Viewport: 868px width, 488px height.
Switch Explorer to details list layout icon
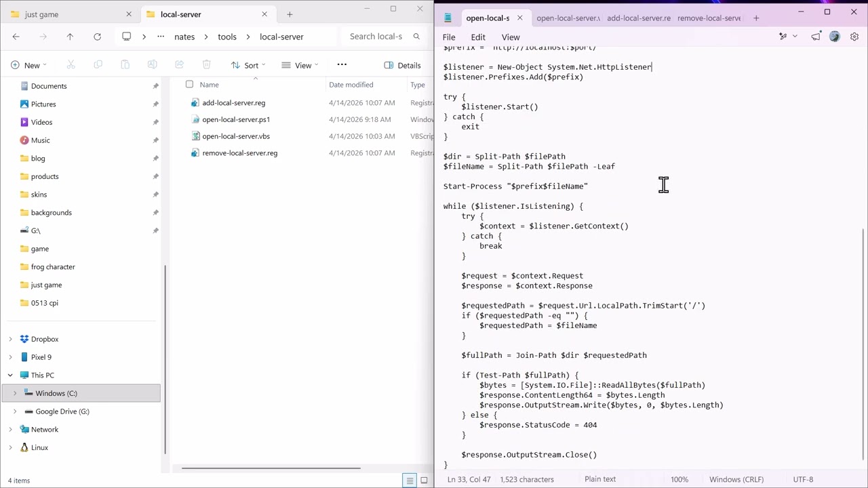coord(410,481)
